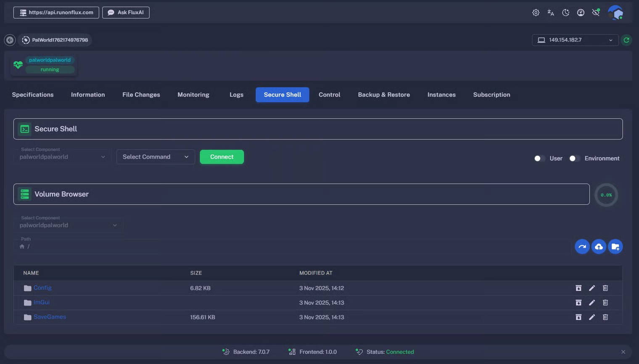Viewport: 639px width, 364px height.
Task: Switch to the Monitoring tab
Action: click(x=193, y=95)
